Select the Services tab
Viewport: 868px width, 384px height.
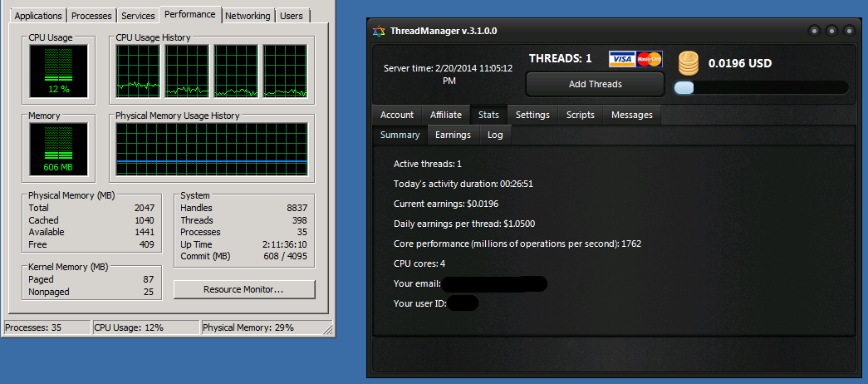[138, 16]
